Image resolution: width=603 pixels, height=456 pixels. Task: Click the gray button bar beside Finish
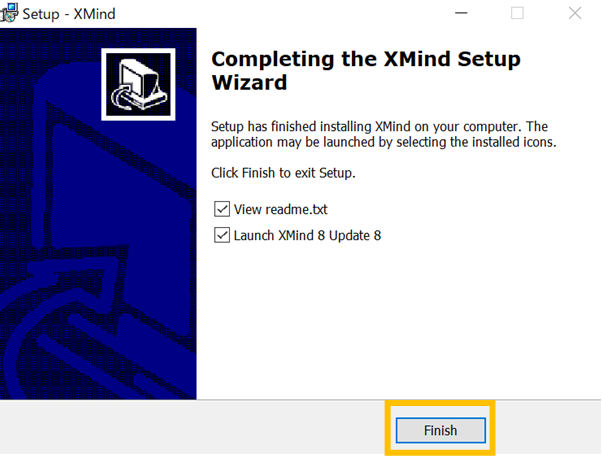point(192,428)
